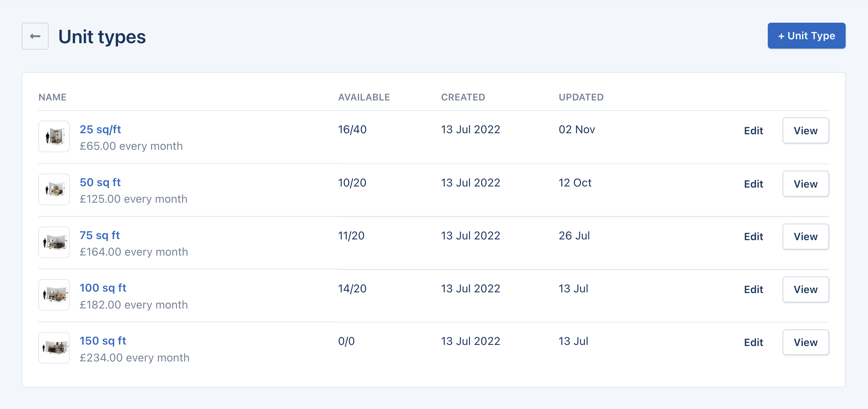Viewport: 868px width, 409px height.
Task: Open the 25 sq/ft unit thumbnail
Action: 54,136
